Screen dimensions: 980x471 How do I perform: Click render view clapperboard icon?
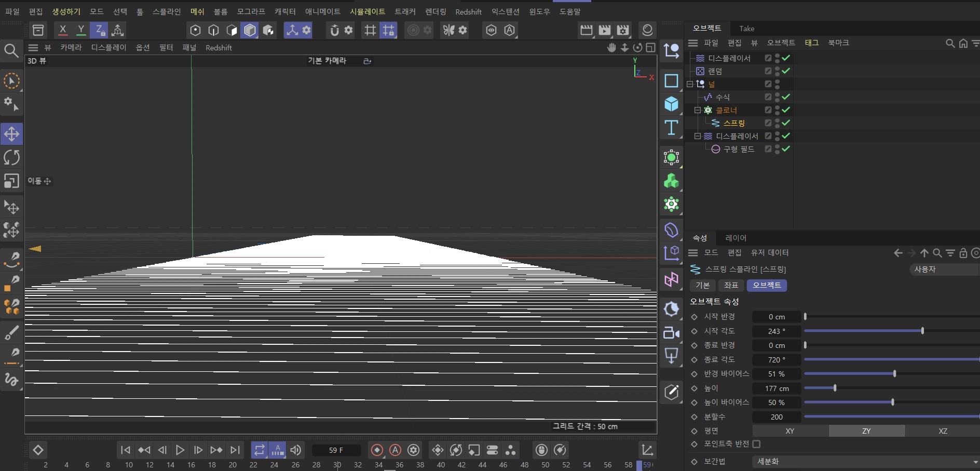click(x=587, y=30)
